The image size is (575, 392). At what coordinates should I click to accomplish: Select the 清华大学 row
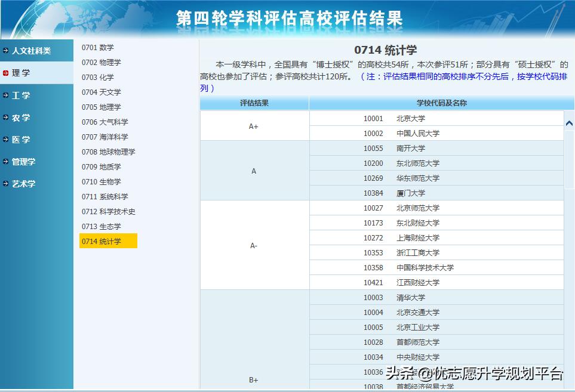409,297
